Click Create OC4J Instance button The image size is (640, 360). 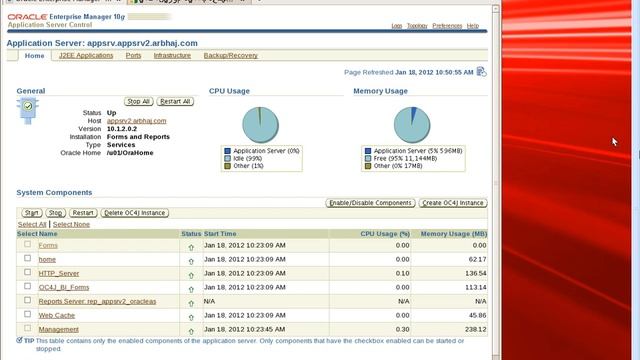point(453,203)
